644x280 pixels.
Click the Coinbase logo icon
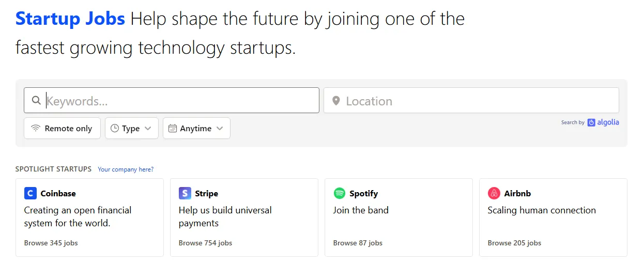pos(30,193)
